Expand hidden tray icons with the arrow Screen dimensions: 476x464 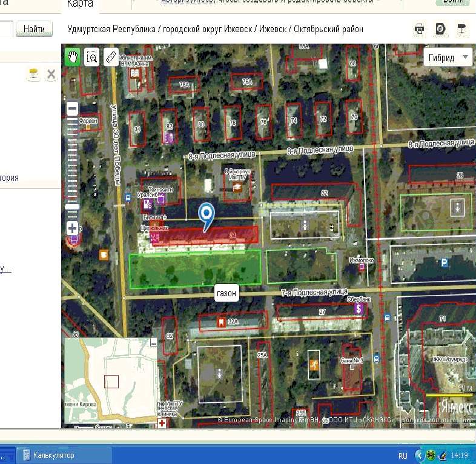click(419, 456)
